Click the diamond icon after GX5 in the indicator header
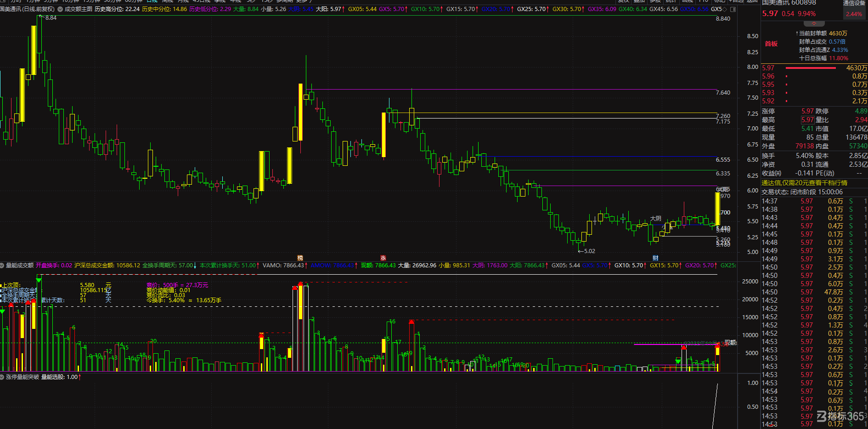The height and width of the screenshot is (429, 868). 725,9
